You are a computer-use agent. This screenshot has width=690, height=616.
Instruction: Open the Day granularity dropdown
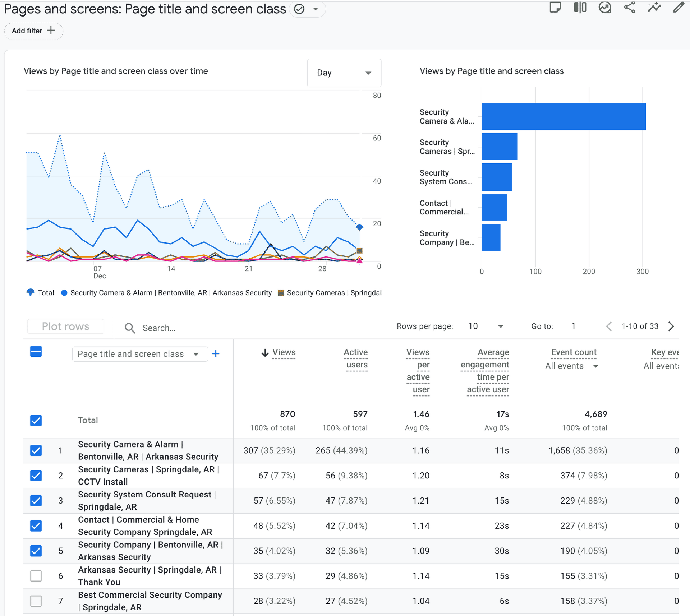(344, 73)
